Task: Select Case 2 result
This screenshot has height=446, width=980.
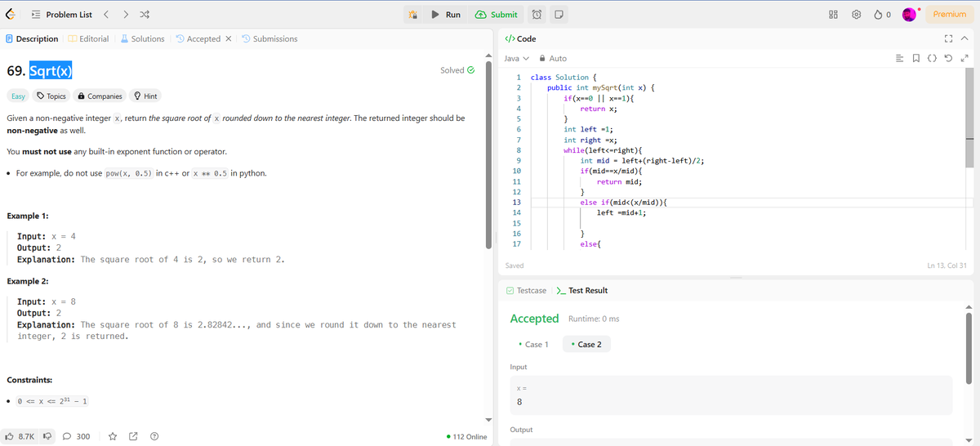Action: (586, 345)
